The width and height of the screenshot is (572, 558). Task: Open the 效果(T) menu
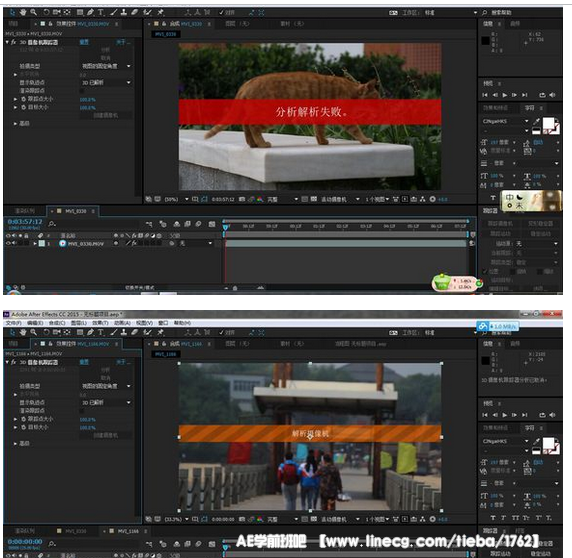click(100, 323)
